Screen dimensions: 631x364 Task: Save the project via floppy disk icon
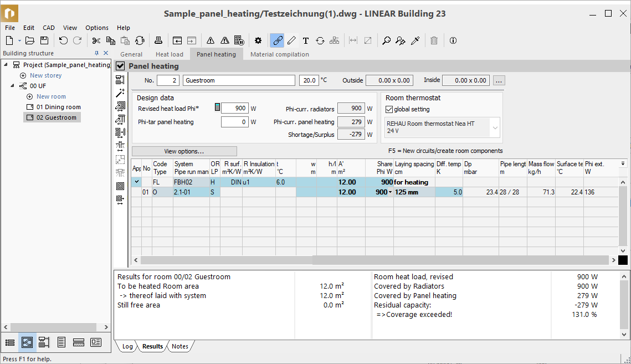(44, 40)
